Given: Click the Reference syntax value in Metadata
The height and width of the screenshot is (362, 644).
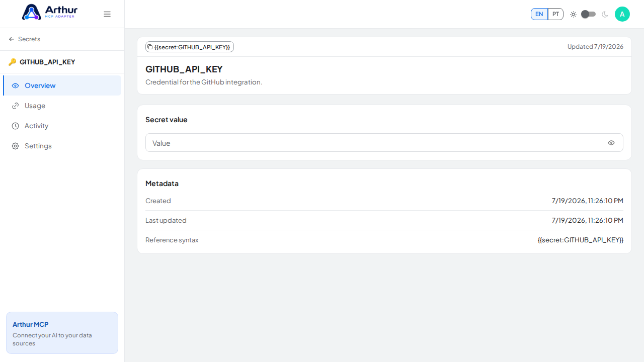Looking at the screenshot, I should click(581, 240).
